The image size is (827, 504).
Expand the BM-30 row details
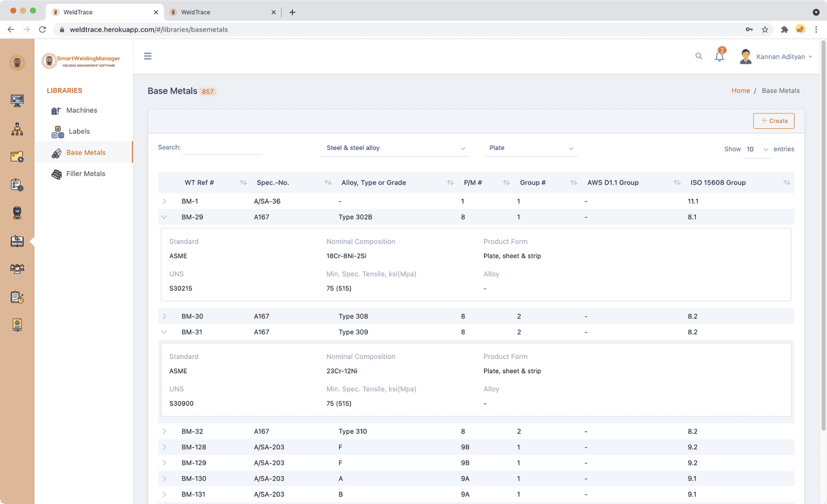tap(164, 317)
